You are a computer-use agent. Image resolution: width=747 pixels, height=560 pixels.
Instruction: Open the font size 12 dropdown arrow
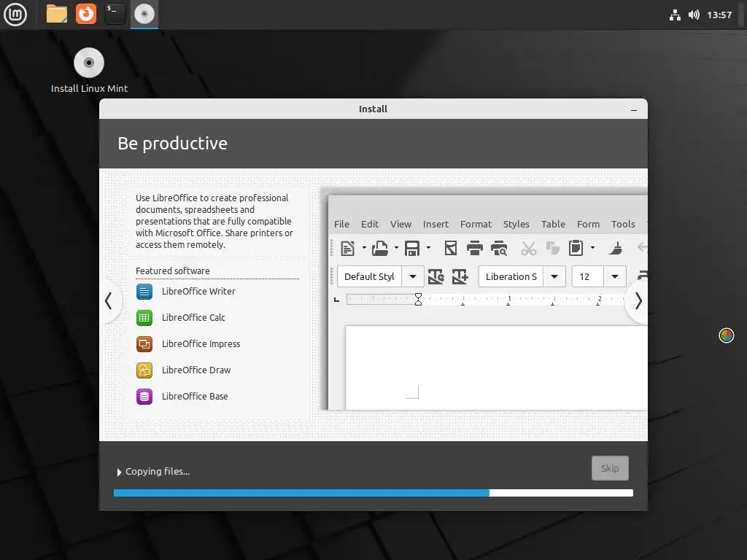coord(615,276)
